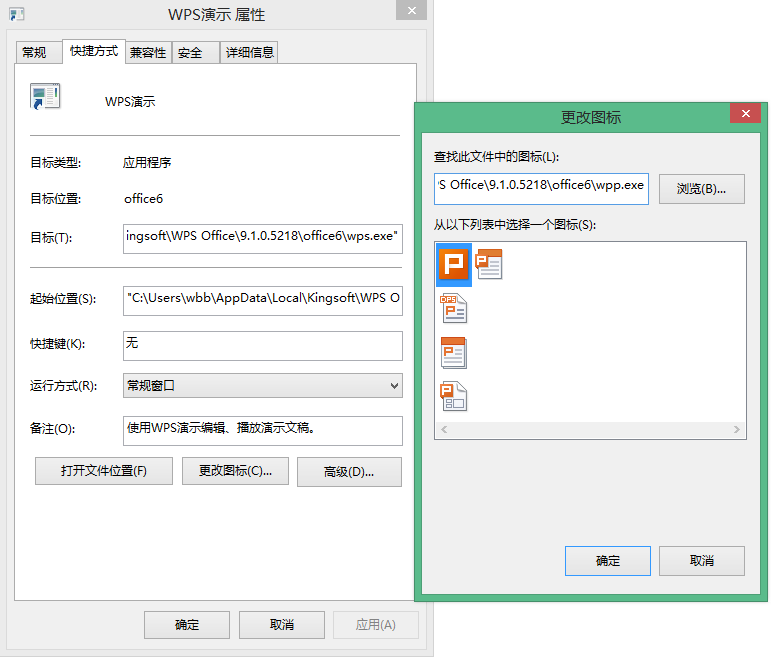
Task: Open the 兼容性 tab
Action: tap(148, 52)
